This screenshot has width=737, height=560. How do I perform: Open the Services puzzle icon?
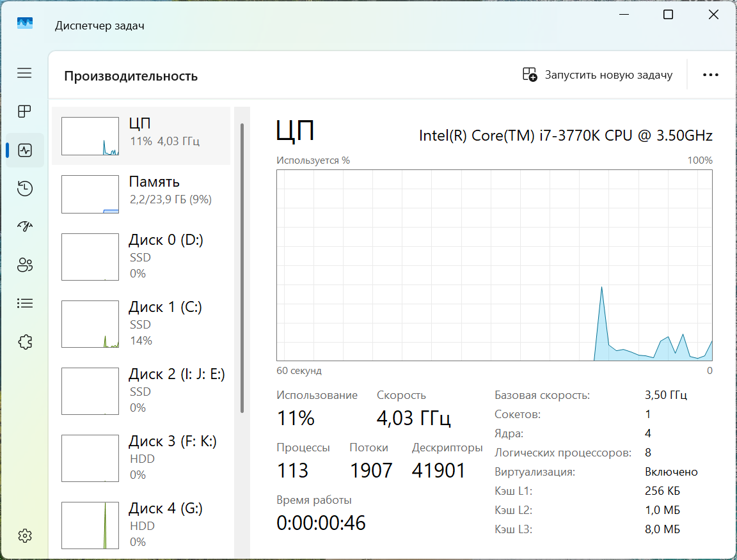coord(24,342)
